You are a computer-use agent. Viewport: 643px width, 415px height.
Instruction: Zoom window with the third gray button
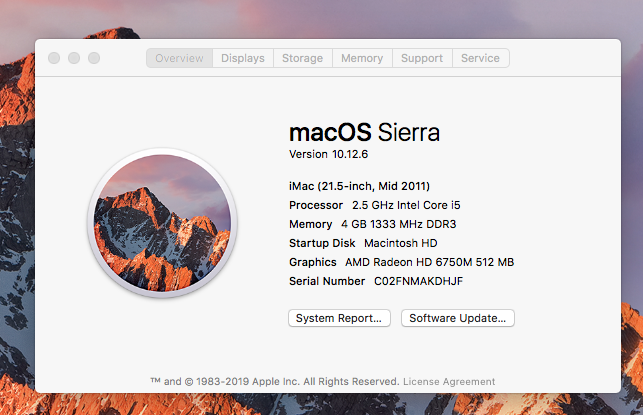(94, 58)
